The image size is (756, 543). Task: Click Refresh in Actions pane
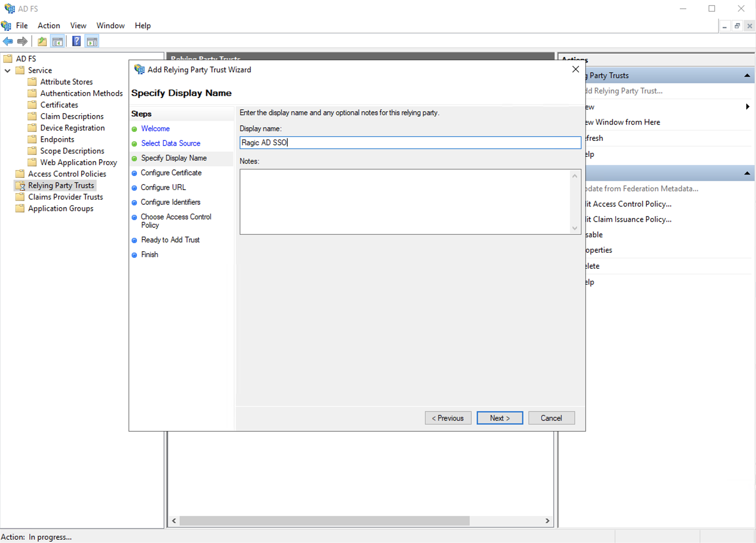(594, 138)
